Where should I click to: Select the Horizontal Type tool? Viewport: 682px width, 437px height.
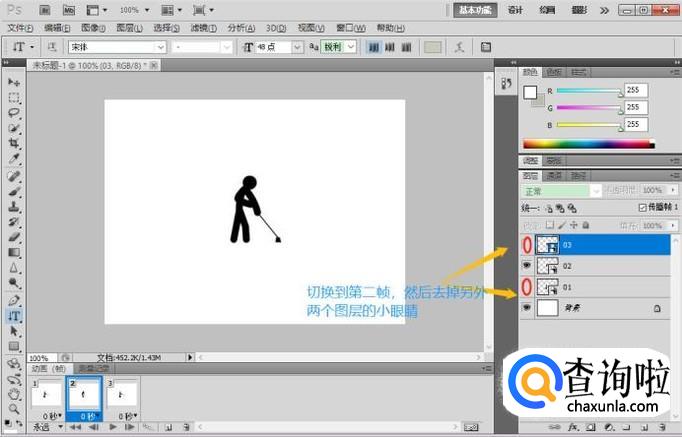(x=15, y=315)
